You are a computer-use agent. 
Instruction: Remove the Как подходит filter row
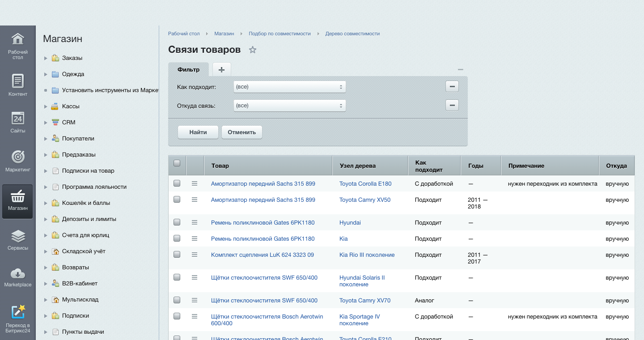pyautogui.click(x=452, y=86)
